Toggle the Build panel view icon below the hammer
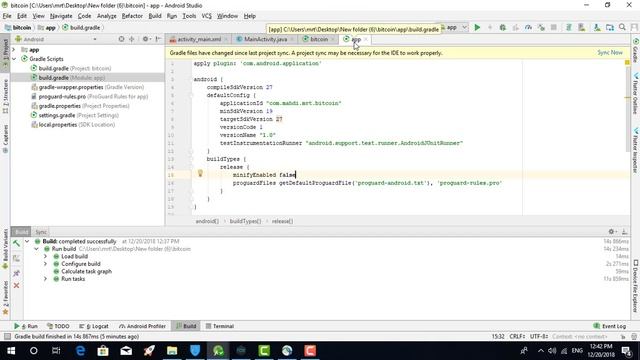The height and width of the screenshot is (360, 640). coord(16,258)
